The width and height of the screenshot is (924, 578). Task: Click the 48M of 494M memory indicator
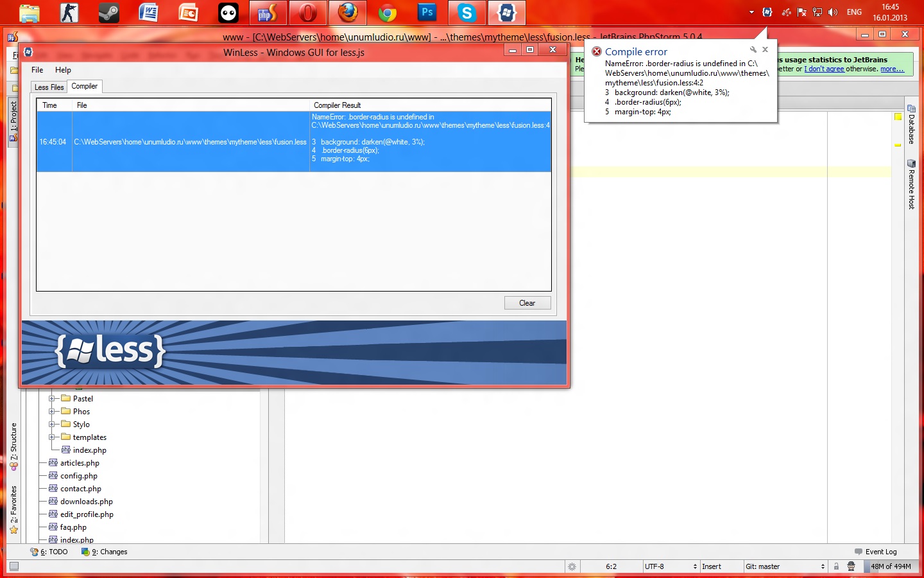point(891,566)
